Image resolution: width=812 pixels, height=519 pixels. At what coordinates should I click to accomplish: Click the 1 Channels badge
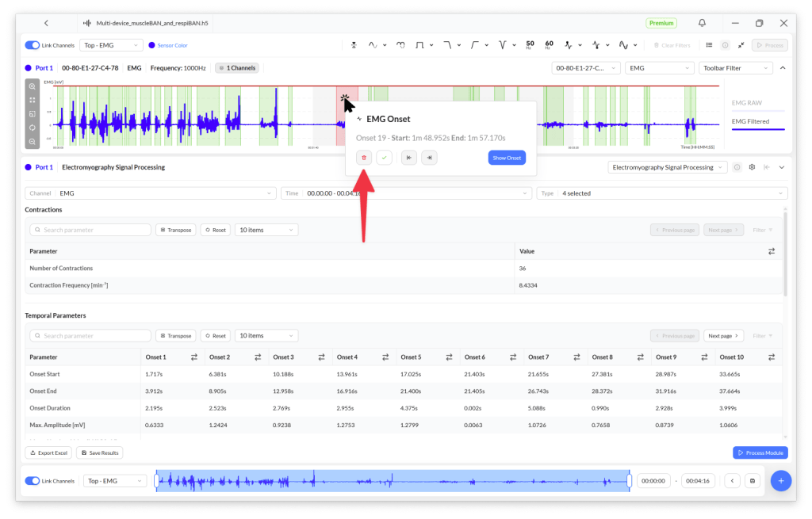(x=237, y=68)
